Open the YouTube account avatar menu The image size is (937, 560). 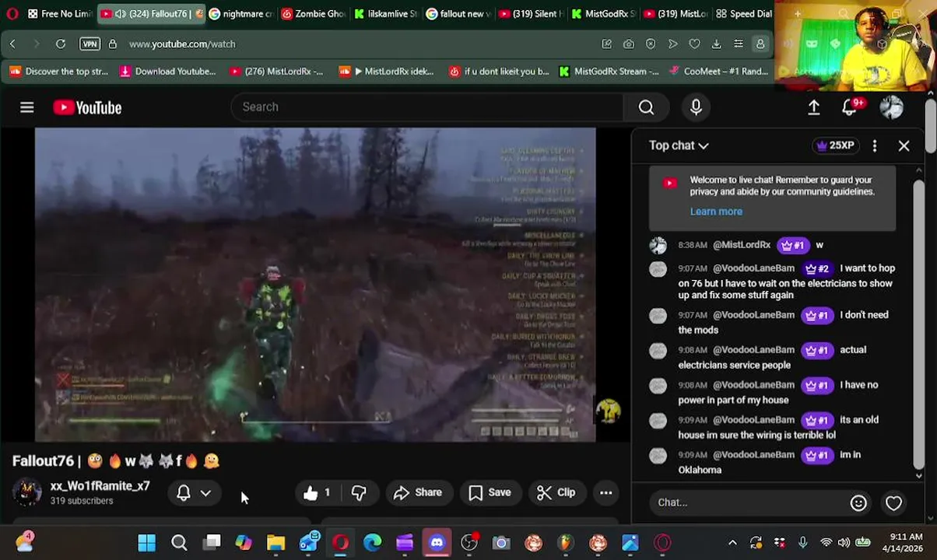pos(891,107)
